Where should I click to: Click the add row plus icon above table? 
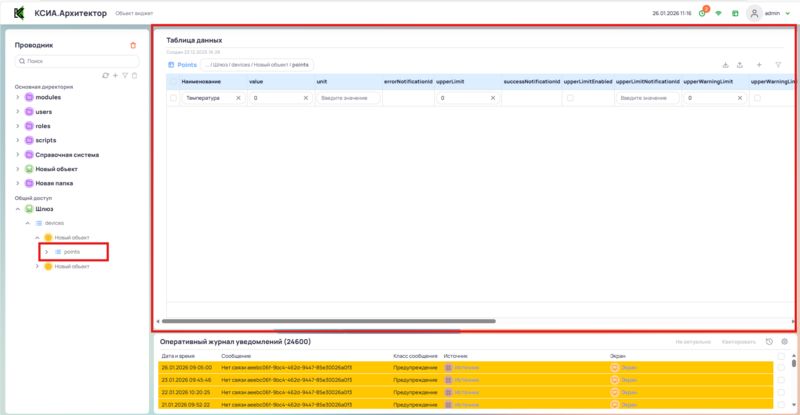point(759,64)
